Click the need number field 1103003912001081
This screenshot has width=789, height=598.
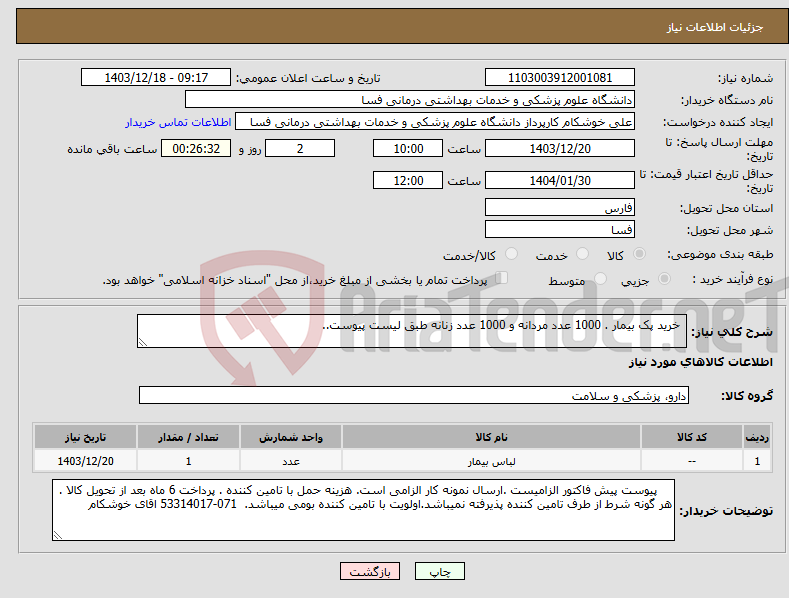click(x=560, y=78)
